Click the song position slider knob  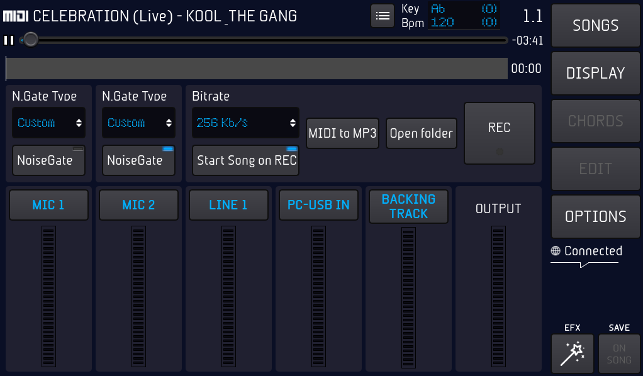point(30,40)
